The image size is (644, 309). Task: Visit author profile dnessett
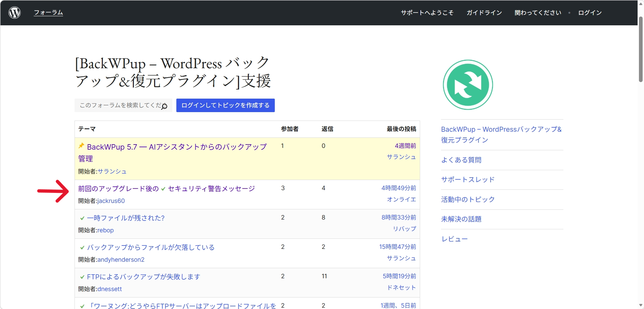110,289
